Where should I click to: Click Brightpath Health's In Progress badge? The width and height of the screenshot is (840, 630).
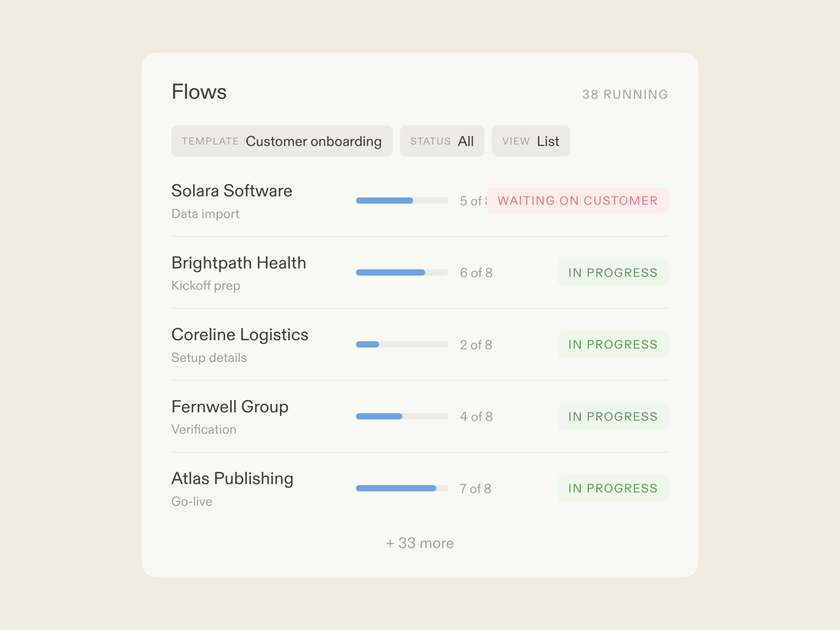pyautogui.click(x=613, y=272)
